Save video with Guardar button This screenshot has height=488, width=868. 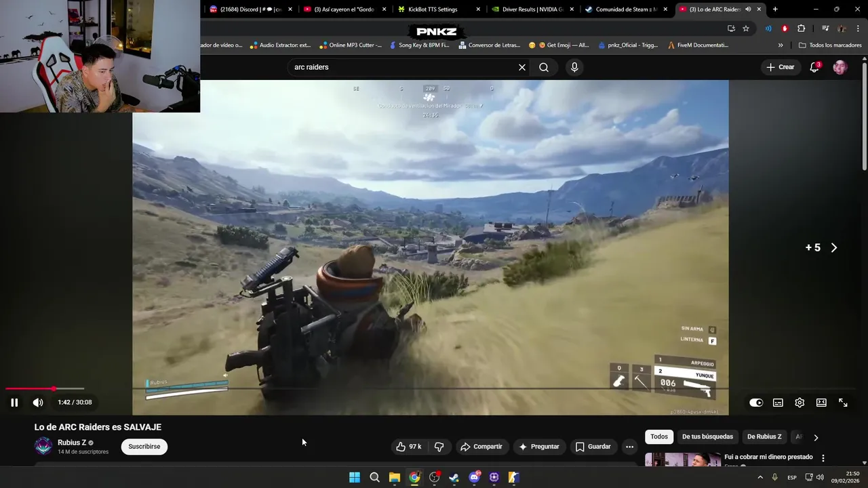(593, 447)
